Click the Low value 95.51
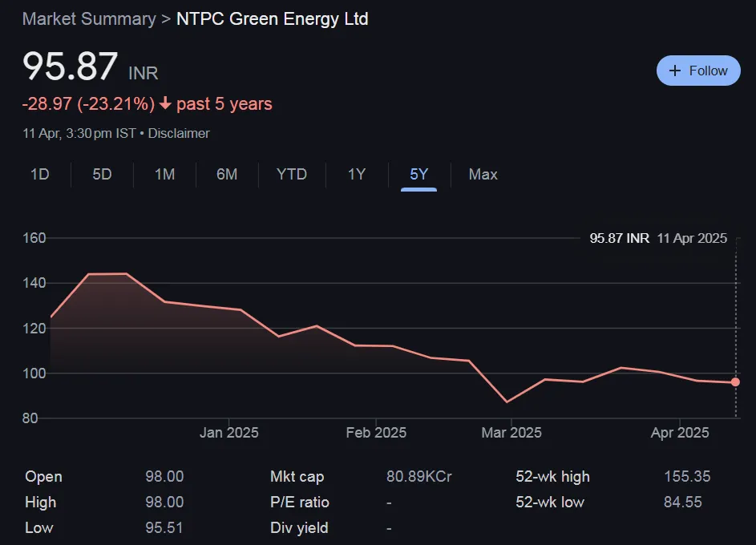Image resolution: width=756 pixels, height=545 pixels. tap(164, 527)
